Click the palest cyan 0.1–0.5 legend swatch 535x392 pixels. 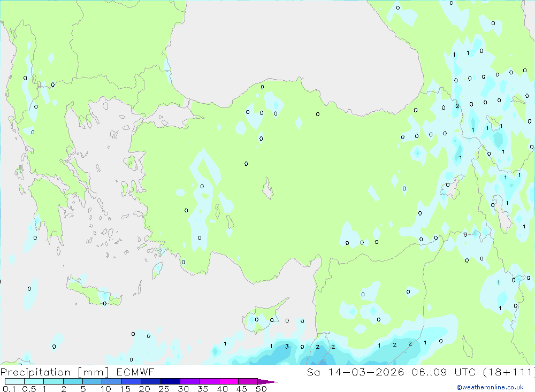click(14, 381)
